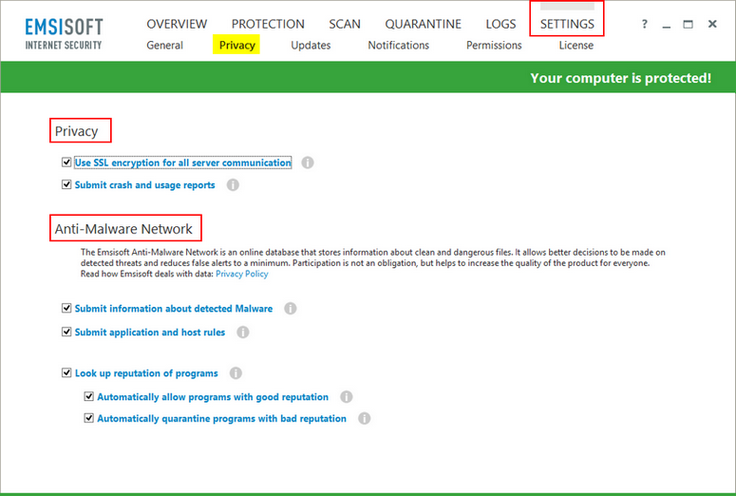The width and height of the screenshot is (736, 496).
Task: Close the Emsisoft window
Action: [x=713, y=24]
